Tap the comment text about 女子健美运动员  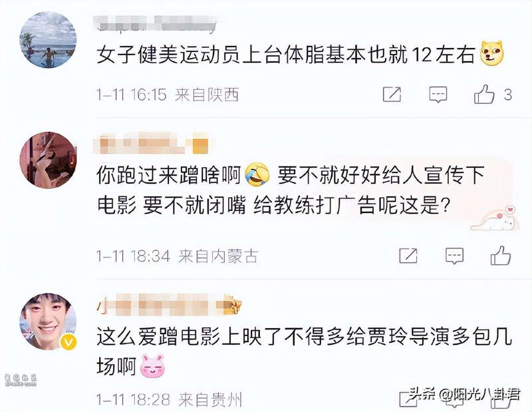click(x=286, y=55)
